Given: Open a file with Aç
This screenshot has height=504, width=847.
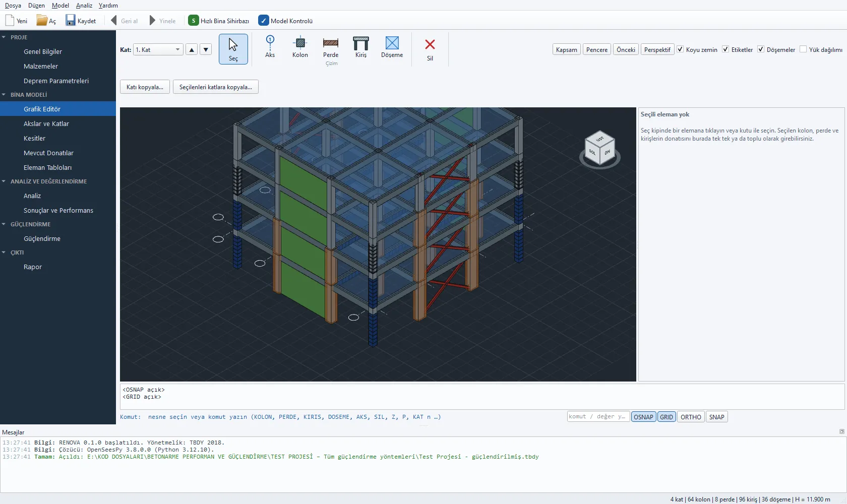Looking at the screenshot, I should [46, 21].
